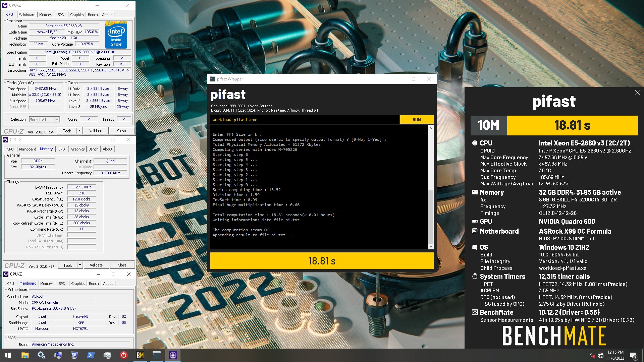This screenshot has width=644, height=362.
Task: Click the second taskbar monitor-checkmark icon
Action: (x=74, y=355)
